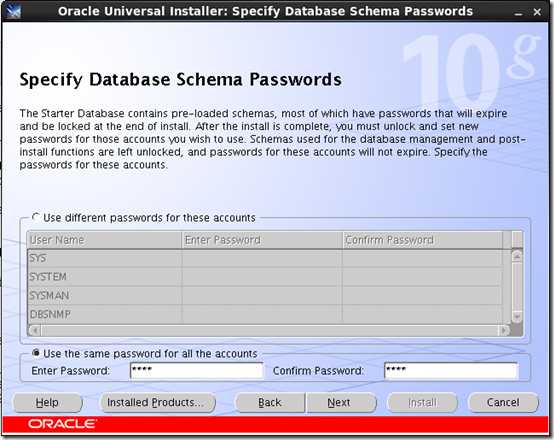The image size is (554, 440).
Task: Click the Enter Password input field
Action: coord(196,371)
